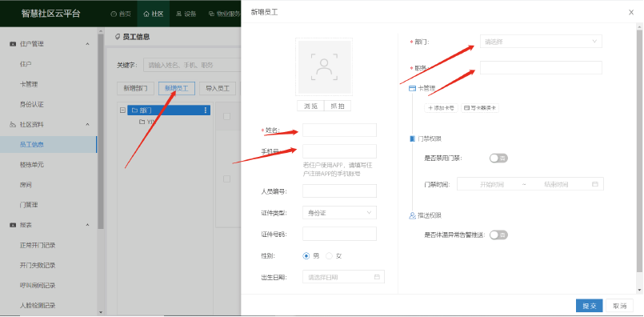Open the 部门 请选择 dropdown

(541, 42)
